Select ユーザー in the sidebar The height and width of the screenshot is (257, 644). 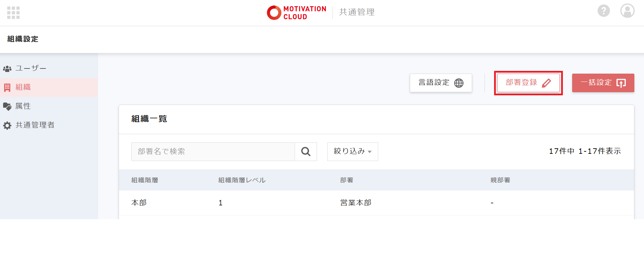pyautogui.click(x=31, y=68)
